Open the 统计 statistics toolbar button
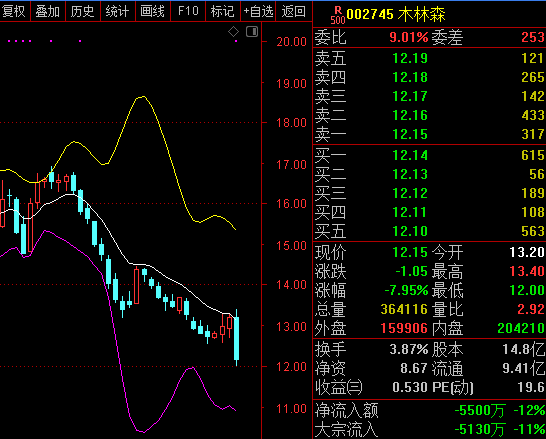Screen dimensions: 546x439 pos(118,11)
